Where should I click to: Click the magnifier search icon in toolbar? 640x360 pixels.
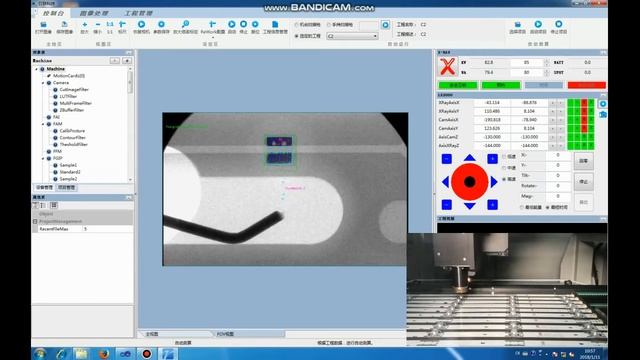click(185, 24)
